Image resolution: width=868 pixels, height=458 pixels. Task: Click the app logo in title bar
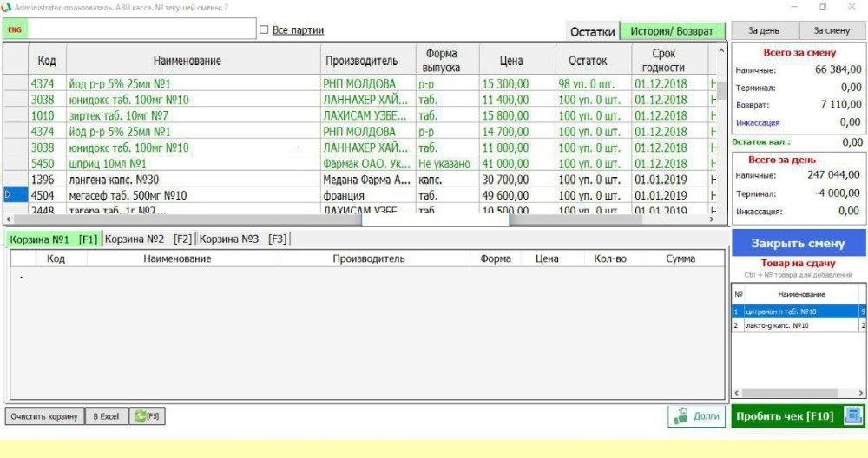coord(7,7)
